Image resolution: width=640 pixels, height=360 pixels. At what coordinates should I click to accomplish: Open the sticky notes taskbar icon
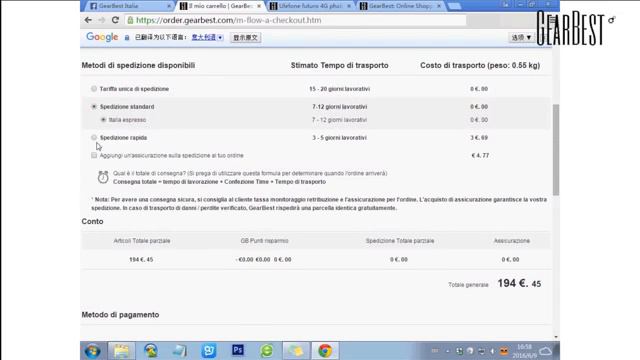click(296, 351)
